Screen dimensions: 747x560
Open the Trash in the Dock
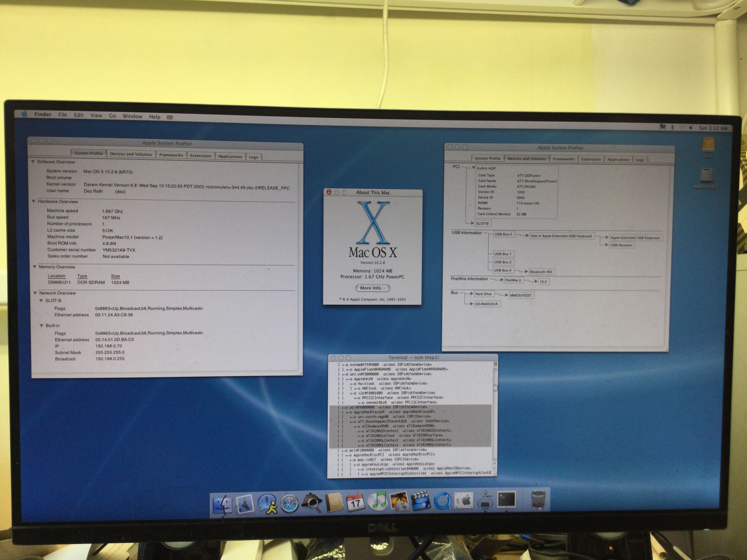[x=538, y=499]
